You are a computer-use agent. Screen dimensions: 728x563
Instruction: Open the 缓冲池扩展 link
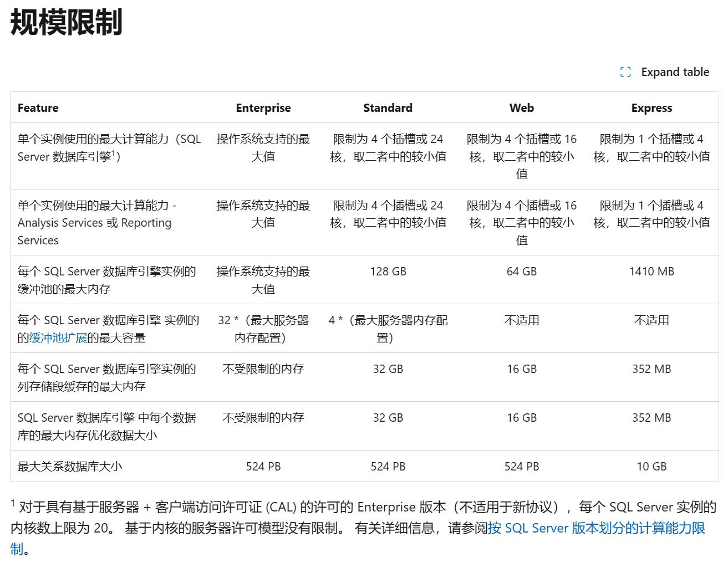58,337
